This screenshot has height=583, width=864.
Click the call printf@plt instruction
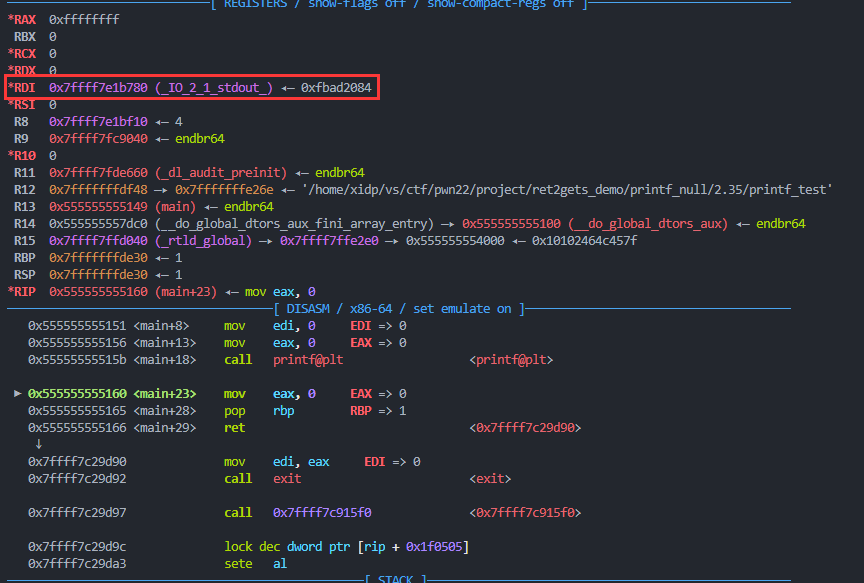pos(284,360)
